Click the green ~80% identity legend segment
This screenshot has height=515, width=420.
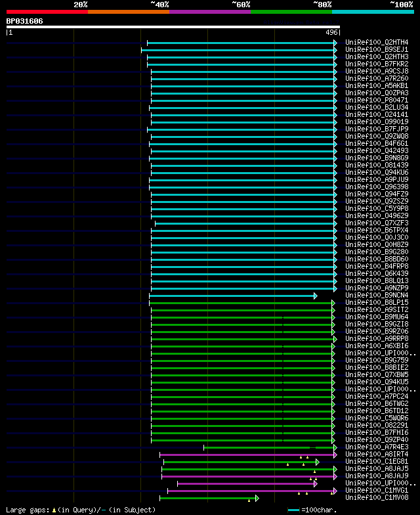coord(291,12)
